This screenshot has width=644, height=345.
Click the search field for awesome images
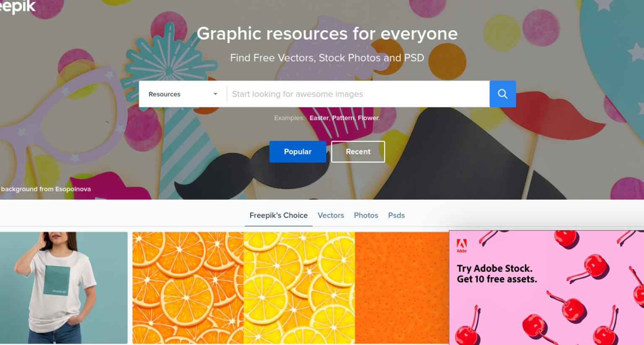coord(358,94)
